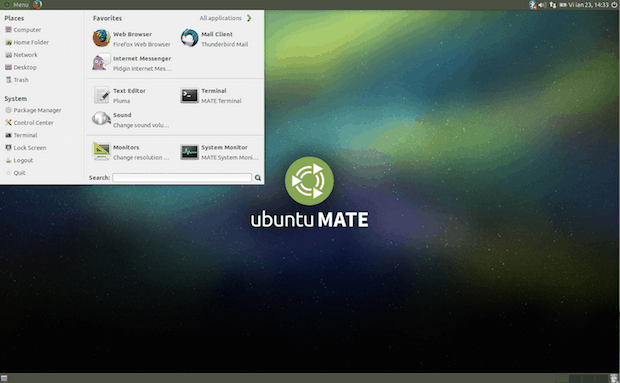Viewport: 620px width, 383px height.
Task: Open Monitors resolution settings favorite
Action: coord(130,152)
